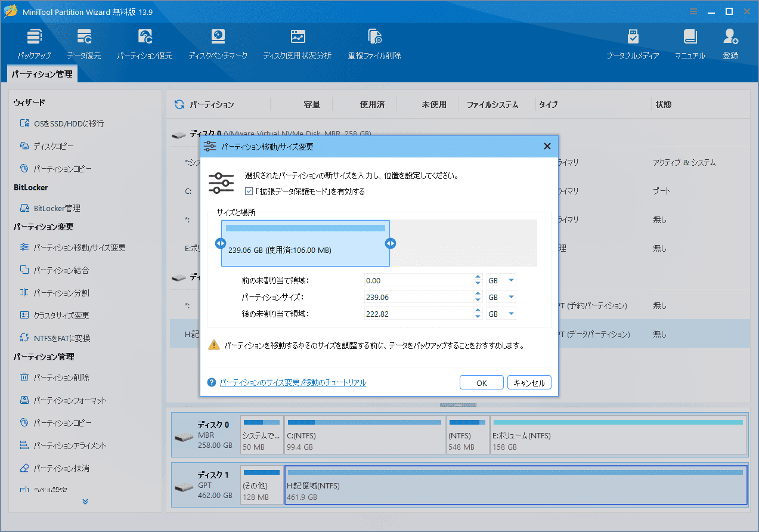Open ディスクベンチマーク tool
The width and height of the screenshot is (759, 532).
pyautogui.click(x=218, y=44)
